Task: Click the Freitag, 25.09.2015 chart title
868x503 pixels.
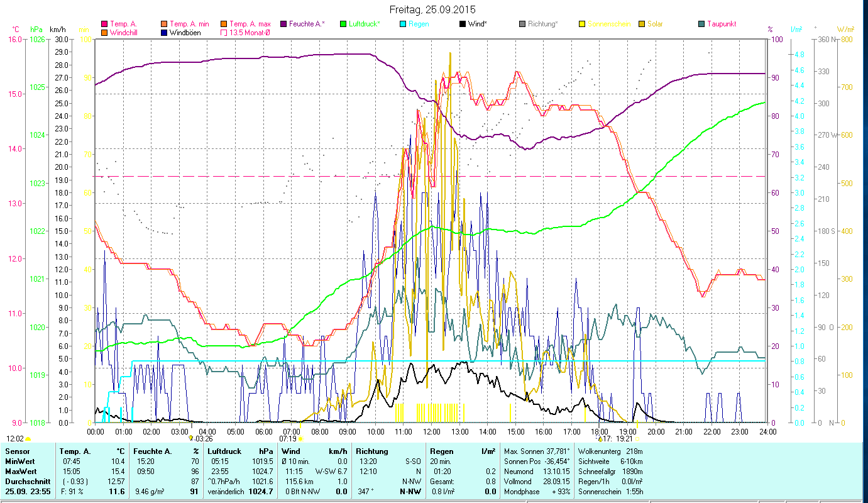Action: 432,9
